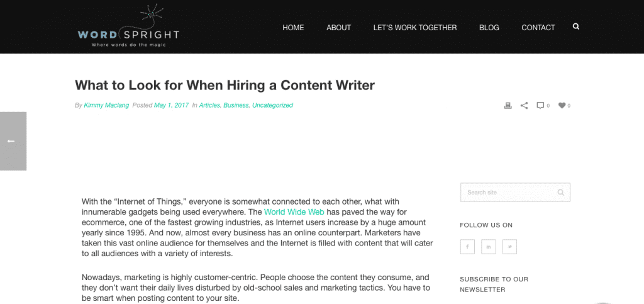
Task: View author Kimmy Maclang's posts
Action: [x=106, y=105]
